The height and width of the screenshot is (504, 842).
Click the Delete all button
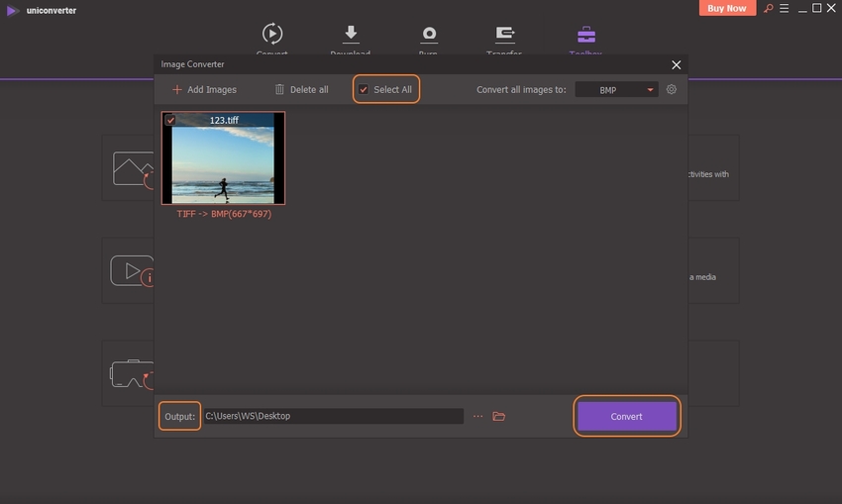(301, 89)
